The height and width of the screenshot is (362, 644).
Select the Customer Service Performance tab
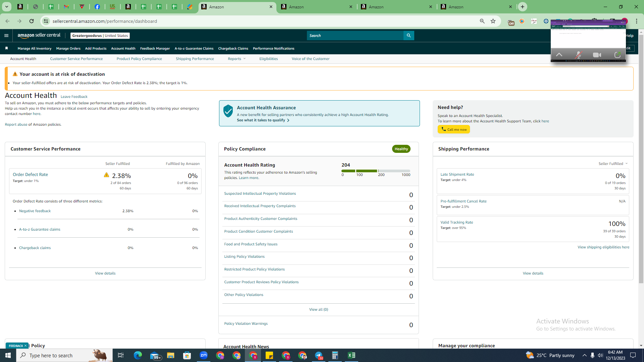click(x=76, y=59)
